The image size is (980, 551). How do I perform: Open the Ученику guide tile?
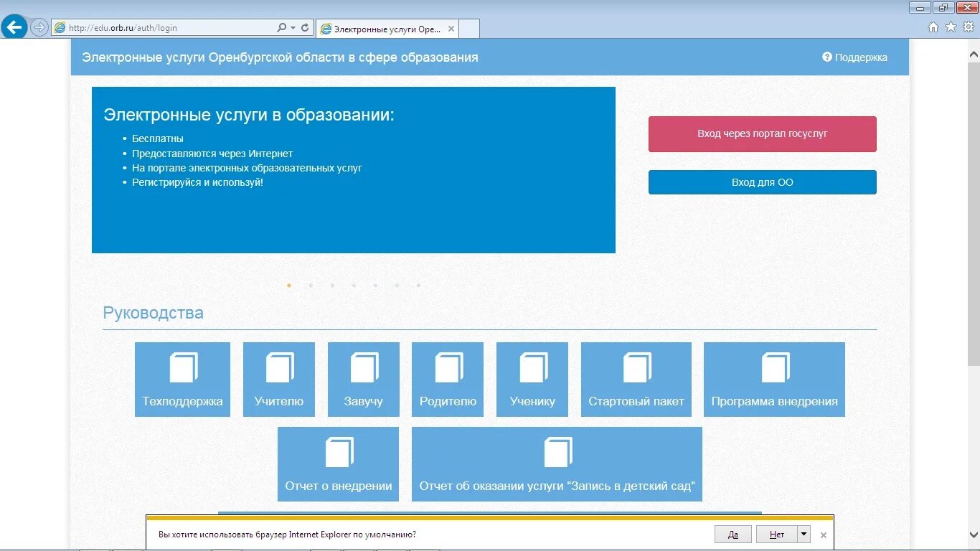click(532, 380)
